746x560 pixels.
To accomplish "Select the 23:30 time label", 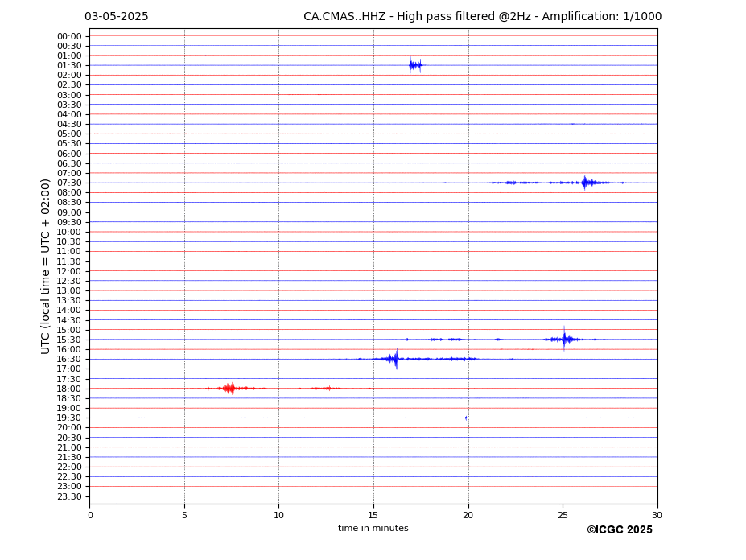I will coord(69,496).
